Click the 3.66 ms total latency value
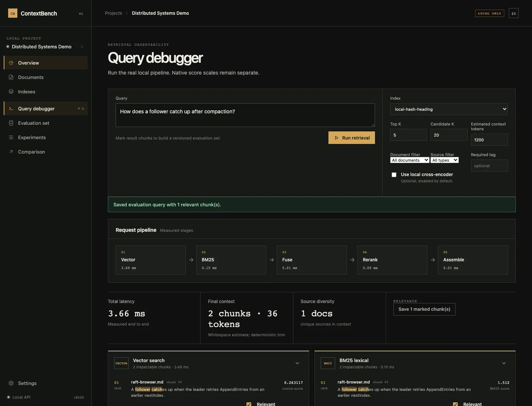Screen dimensions: 532x406 [126, 313]
